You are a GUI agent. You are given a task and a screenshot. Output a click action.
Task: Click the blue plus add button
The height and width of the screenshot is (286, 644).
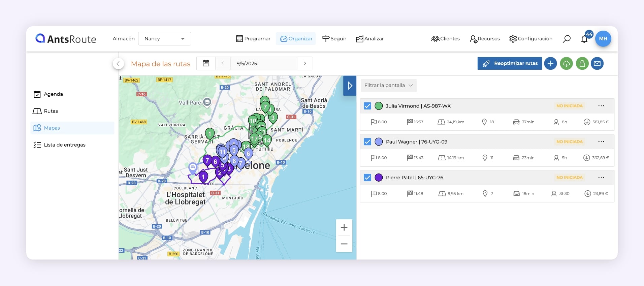pos(550,63)
